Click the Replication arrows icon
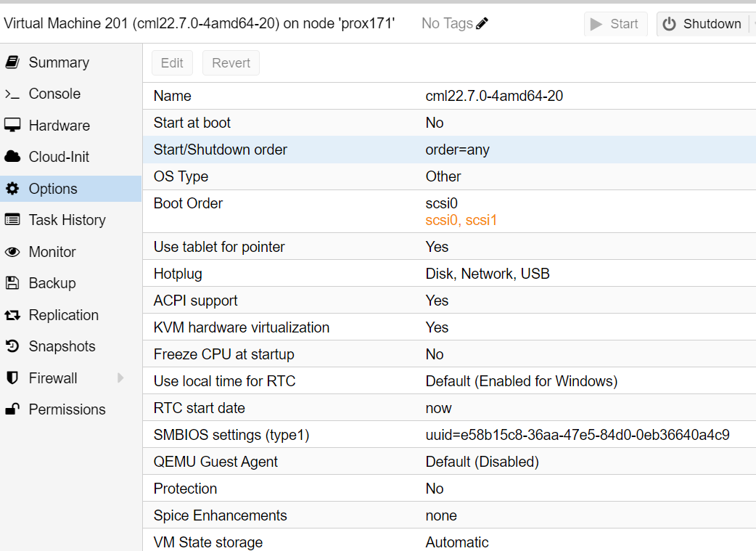The image size is (756, 551). coord(12,315)
